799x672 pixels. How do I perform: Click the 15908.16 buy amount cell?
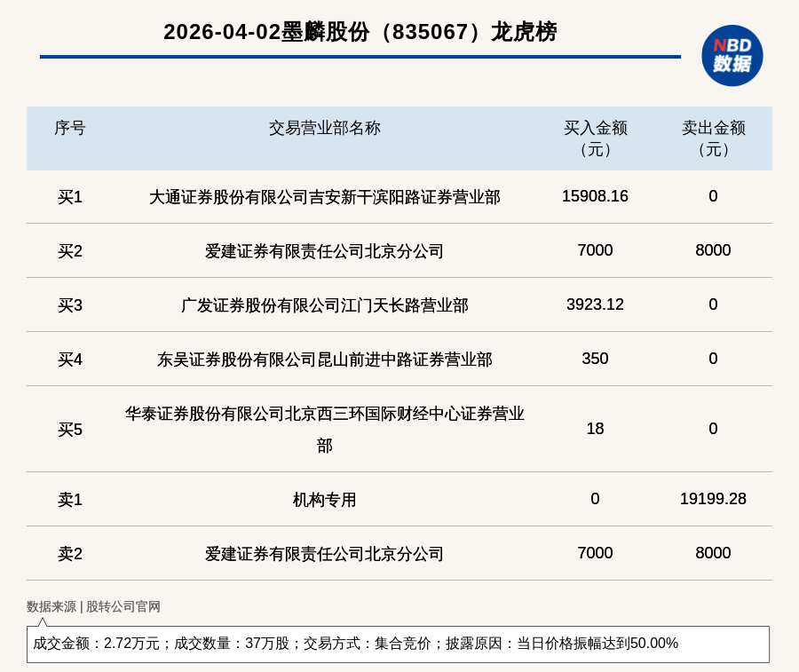pyautogui.click(x=595, y=196)
